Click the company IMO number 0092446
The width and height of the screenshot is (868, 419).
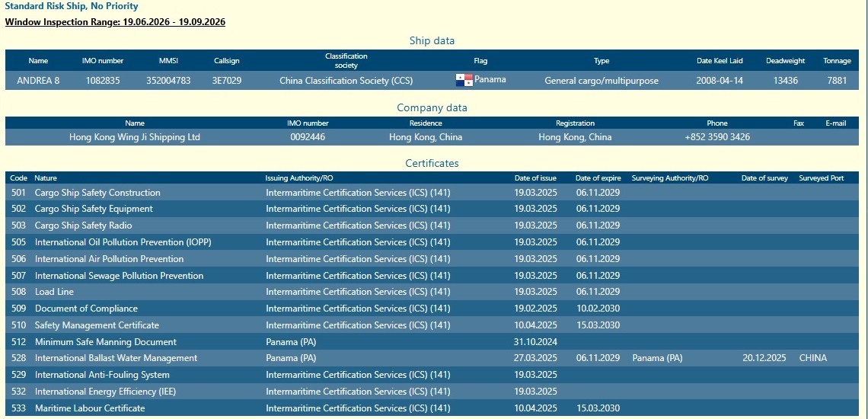point(308,137)
